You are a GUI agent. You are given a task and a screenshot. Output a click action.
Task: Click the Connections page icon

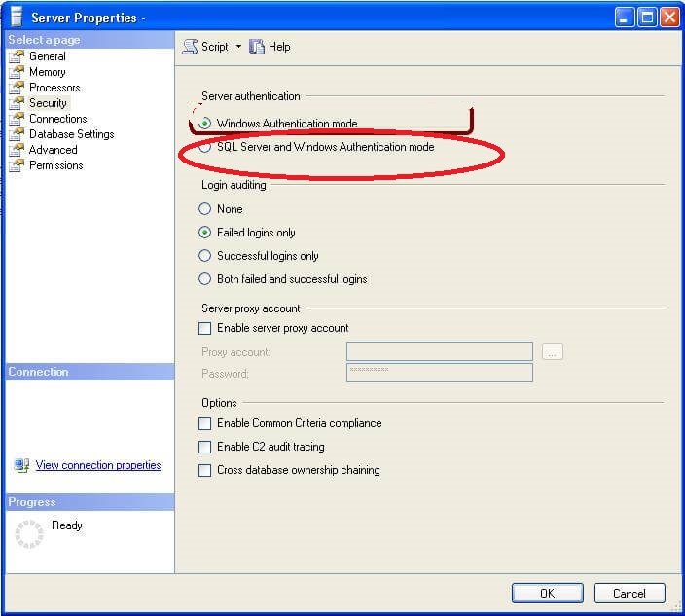[x=18, y=119]
